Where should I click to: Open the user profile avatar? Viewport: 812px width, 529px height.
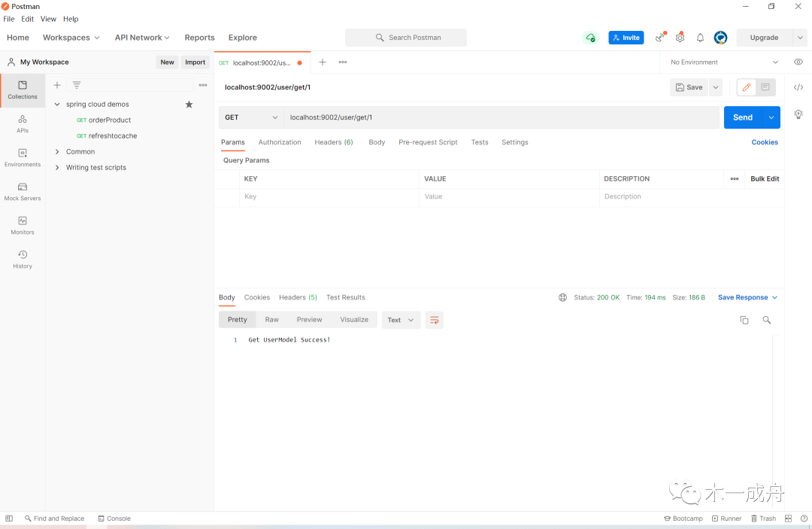(720, 38)
